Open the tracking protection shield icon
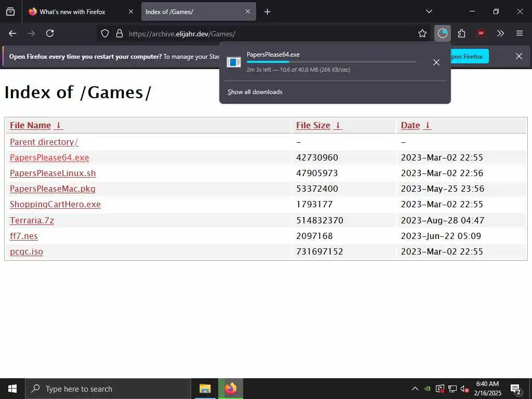Screen dimensions: 532x399 [x=105, y=33]
